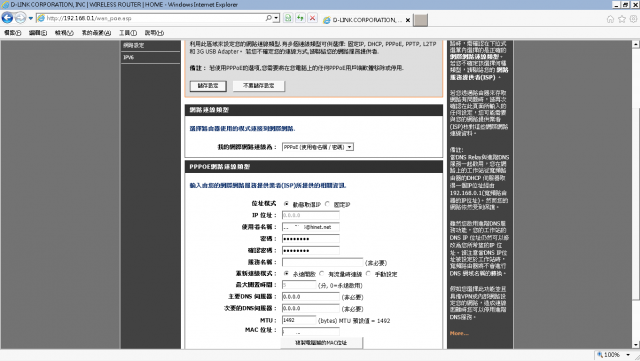
Task: Close the D-LINK CORPORATION tab
Action: pyautogui.click(x=408, y=20)
